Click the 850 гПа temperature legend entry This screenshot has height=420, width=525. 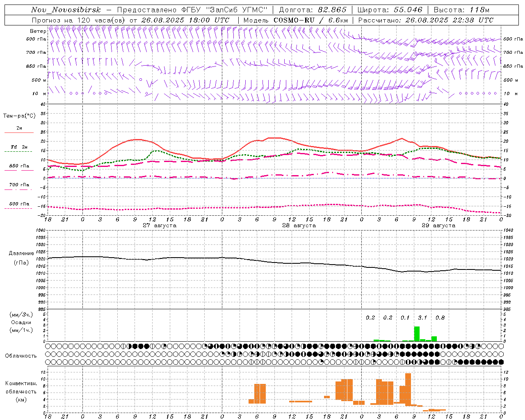click(x=19, y=166)
